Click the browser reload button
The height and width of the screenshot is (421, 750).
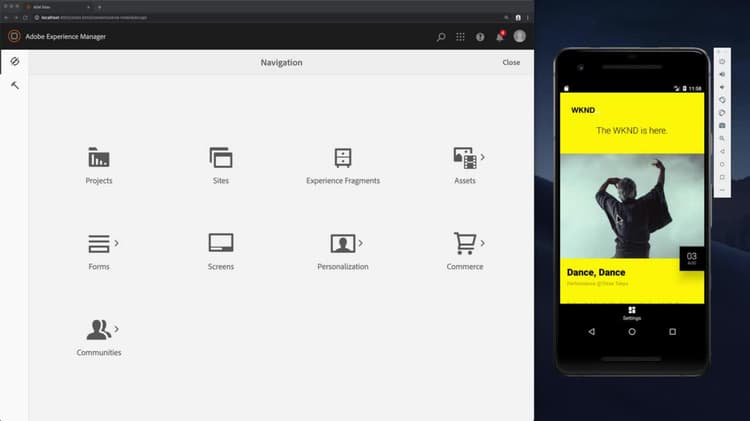click(x=25, y=18)
